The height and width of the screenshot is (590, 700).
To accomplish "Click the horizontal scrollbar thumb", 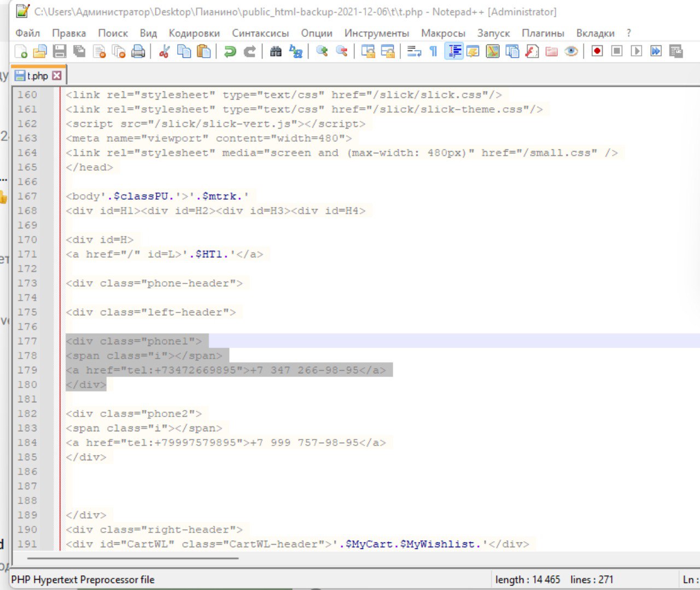I will tap(133, 558).
